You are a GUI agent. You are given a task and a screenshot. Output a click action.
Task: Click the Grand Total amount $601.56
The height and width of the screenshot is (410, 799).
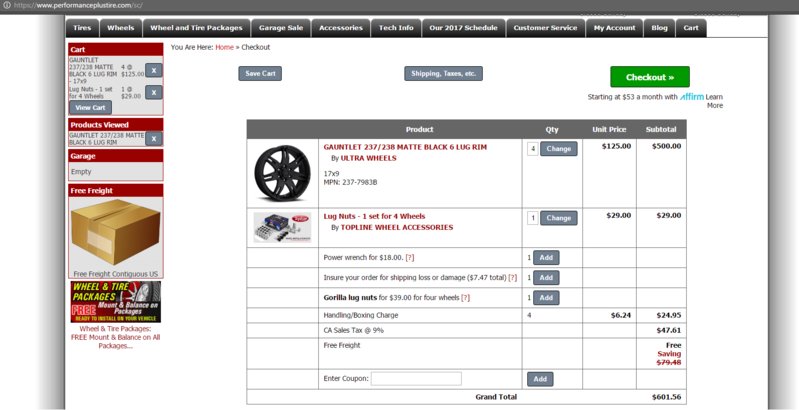tap(667, 397)
